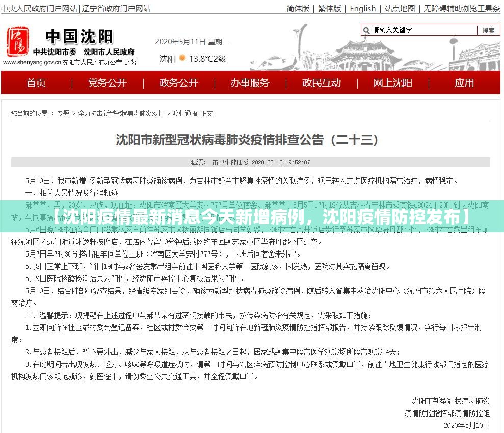Screen dimensions: 504x433
Task: Visit 辽宁省政府门户网站 link
Action: click(116, 8)
